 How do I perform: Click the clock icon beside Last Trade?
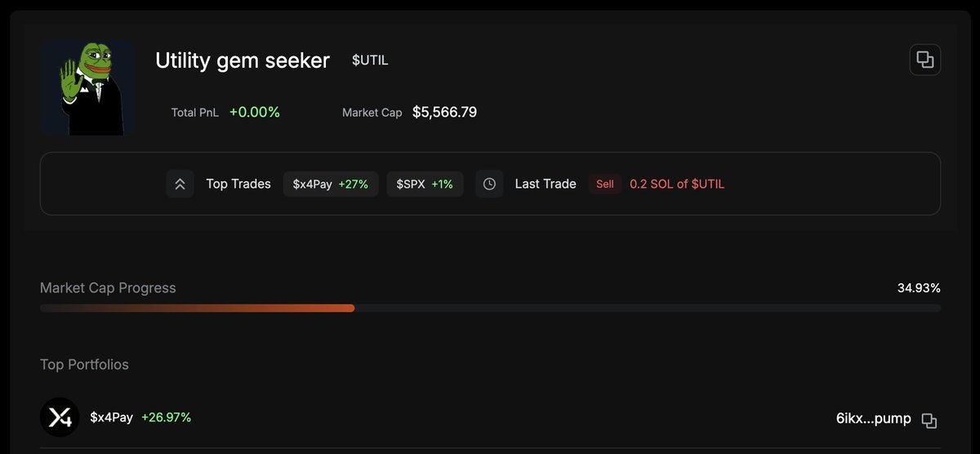click(489, 184)
